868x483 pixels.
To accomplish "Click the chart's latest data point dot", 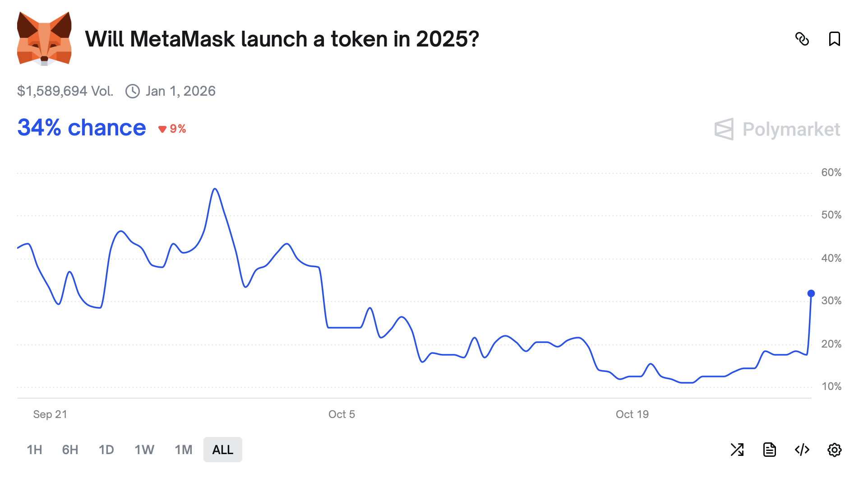I will point(811,293).
